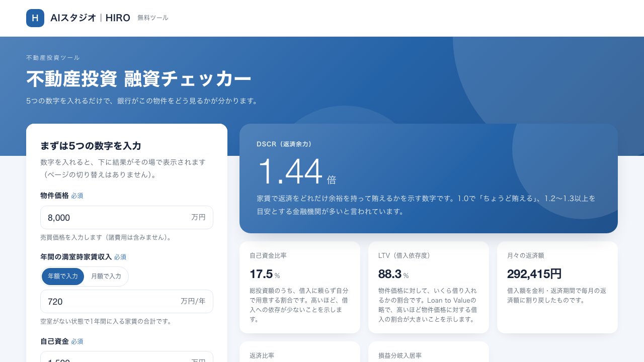Click the 無料ツール label in header
This screenshot has width=644, height=362.
pos(153,18)
